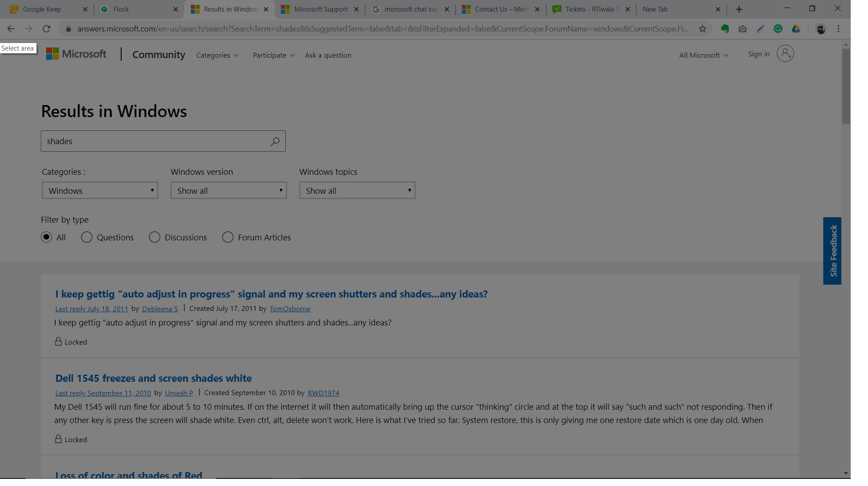Screen dimensions: 868x486
Task: Click the purple pen extension icon
Action: [761, 29]
